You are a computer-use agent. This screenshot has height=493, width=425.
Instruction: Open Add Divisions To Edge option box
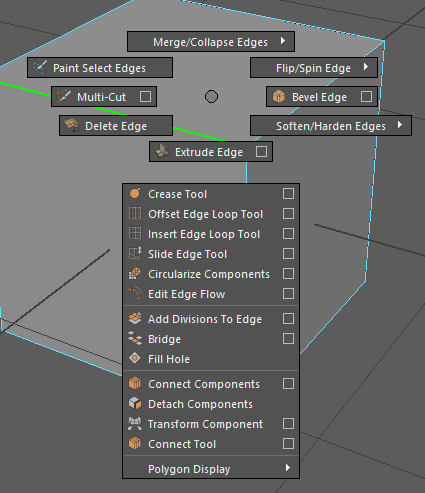288,318
